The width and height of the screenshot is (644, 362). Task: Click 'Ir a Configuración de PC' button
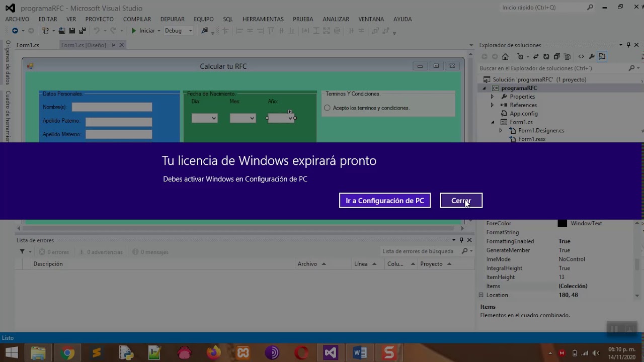click(385, 201)
